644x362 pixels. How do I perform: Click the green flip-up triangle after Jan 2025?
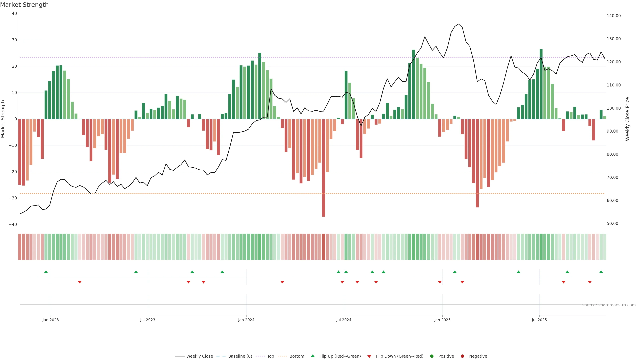pos(455,272)
